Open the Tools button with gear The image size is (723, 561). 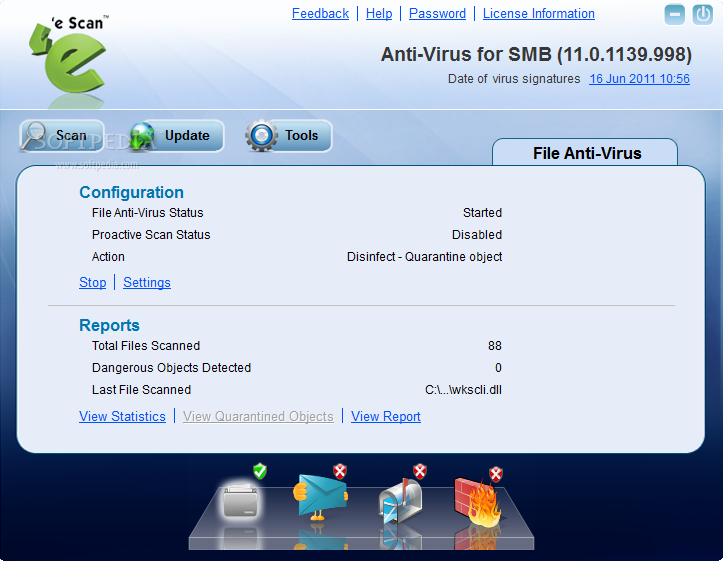(289, 136)
